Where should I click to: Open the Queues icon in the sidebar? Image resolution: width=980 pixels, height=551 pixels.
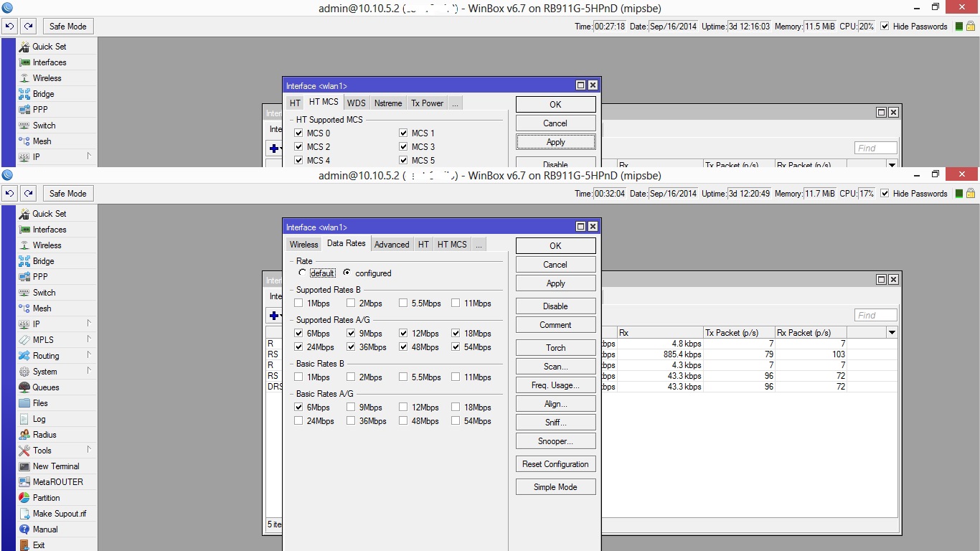pyautogui.click(x=24, y=387)
